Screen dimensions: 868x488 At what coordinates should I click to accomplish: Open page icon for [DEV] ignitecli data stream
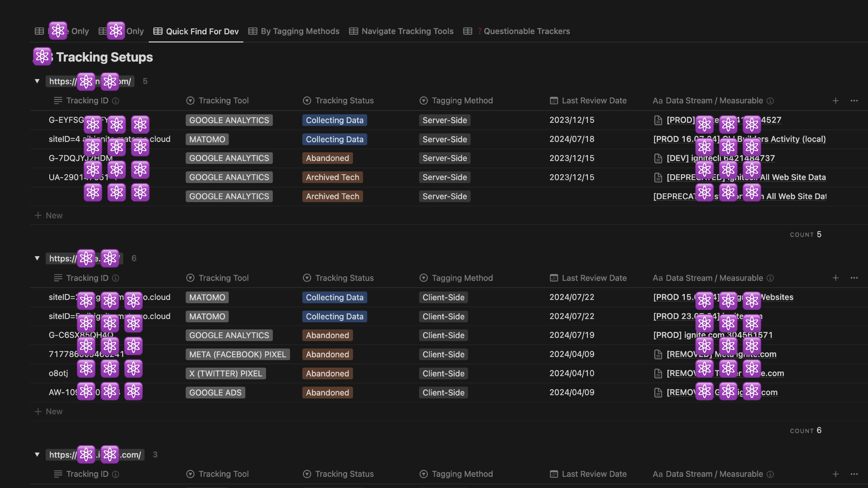(x=658, y=158)
